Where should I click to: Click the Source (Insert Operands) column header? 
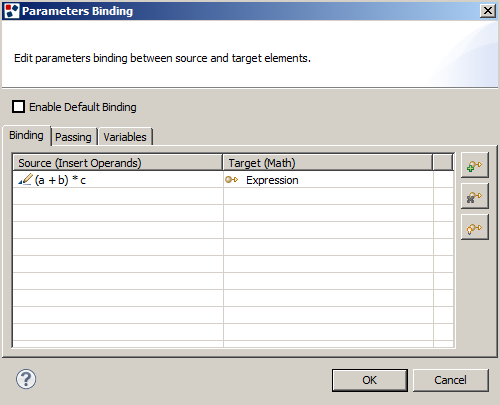click(118, 163)
